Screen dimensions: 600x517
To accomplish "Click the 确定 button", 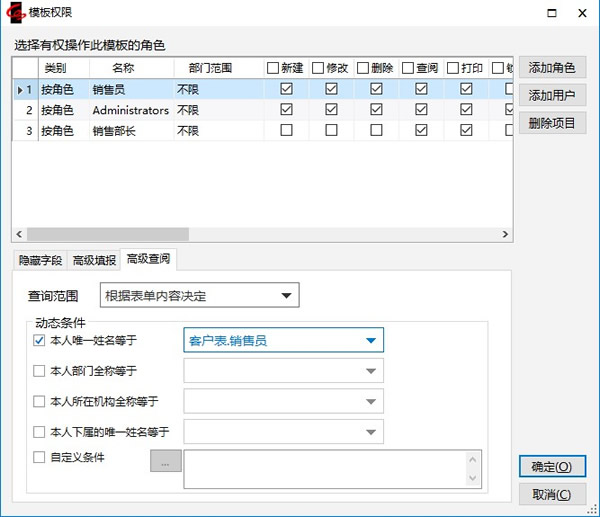I will point(552,467).
